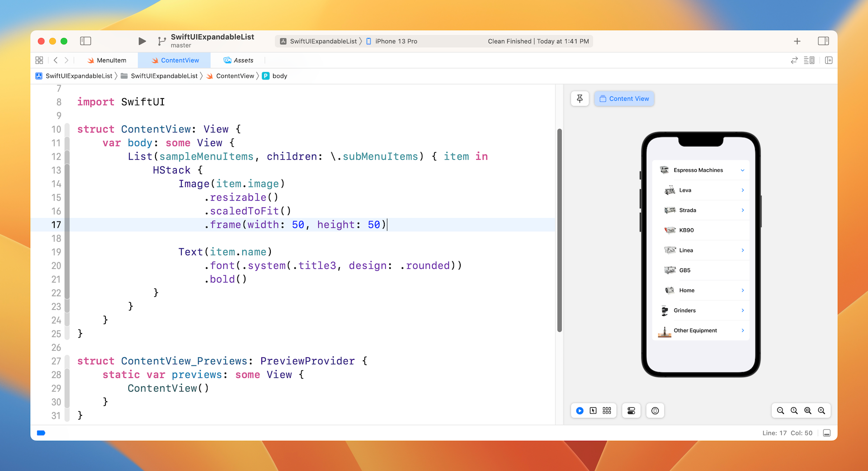Viewport: 868px width, 471px height.
Task: Open the related items grid menu
Action: point(39,60)
